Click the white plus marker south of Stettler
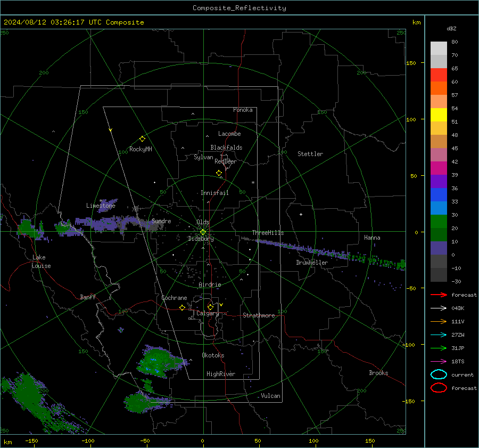 (x=301, y=214)
